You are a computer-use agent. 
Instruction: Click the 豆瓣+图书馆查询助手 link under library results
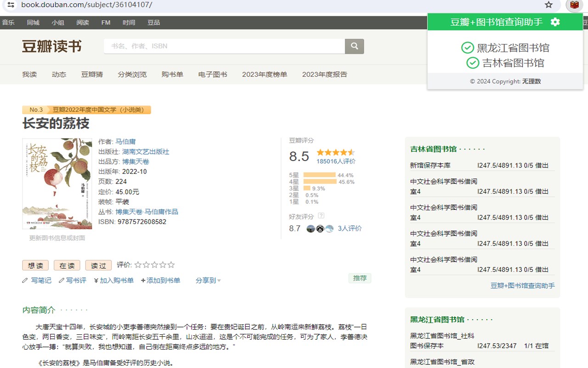point(523,286)
